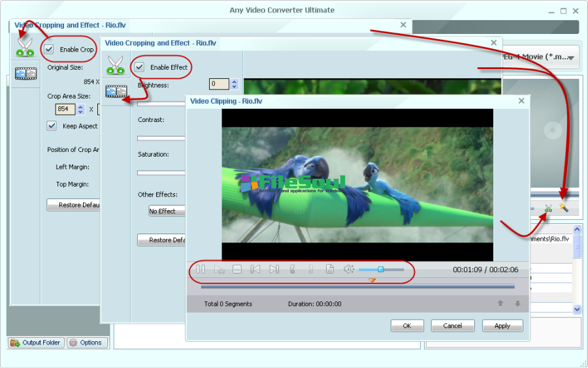Open the Output Folder
The height and width of the screenshot is (368, 588).
click(x=36, y=343)
